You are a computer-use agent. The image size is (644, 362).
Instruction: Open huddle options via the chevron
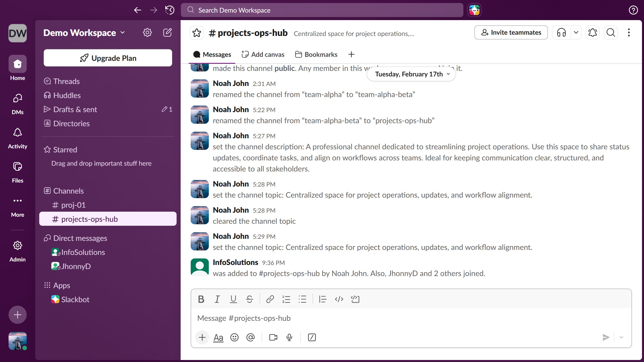pos(576,32)
